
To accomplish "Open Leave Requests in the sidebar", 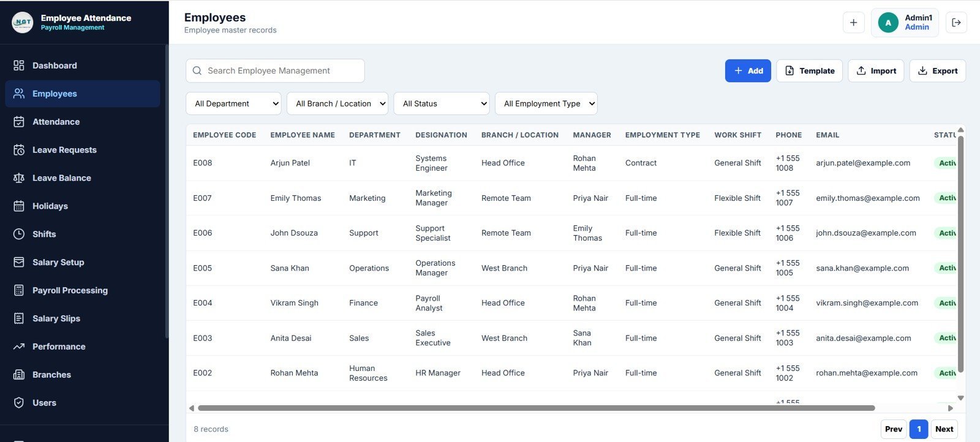I will coord(83,150).
